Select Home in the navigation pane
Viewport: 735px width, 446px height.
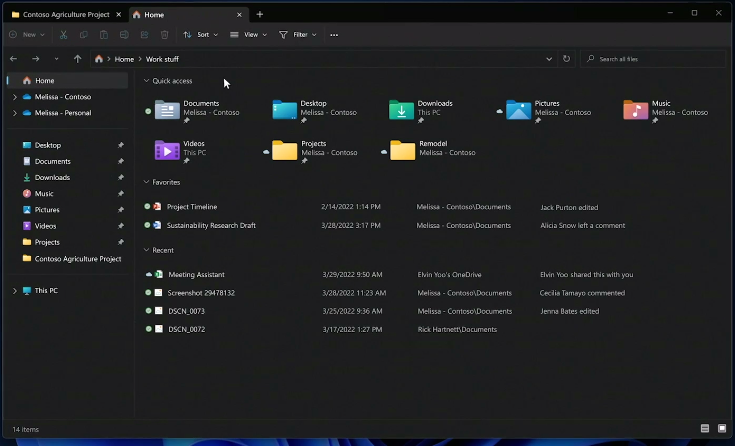pyautogui.click(x=68, y=81)
